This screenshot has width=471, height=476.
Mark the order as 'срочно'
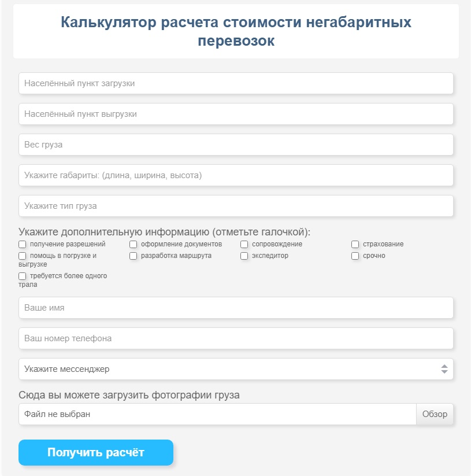tap(355, 255)
